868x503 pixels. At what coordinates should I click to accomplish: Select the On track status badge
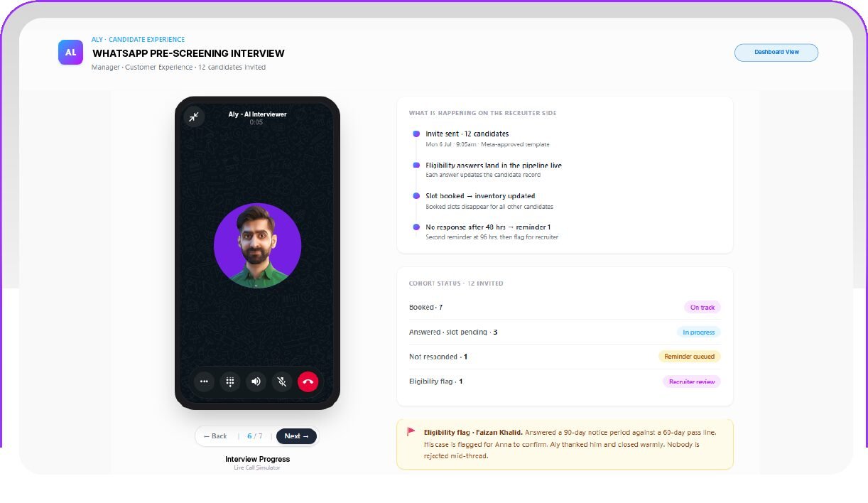point(702,308)
